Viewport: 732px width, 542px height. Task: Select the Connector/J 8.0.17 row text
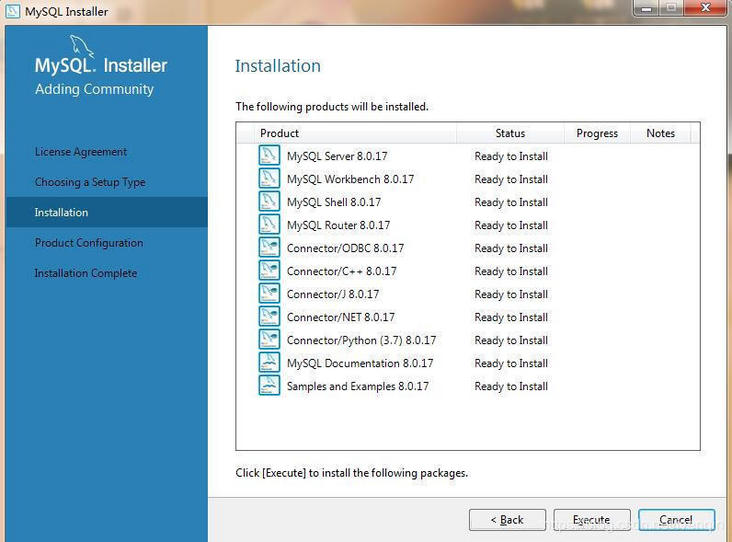click(333, 294)
